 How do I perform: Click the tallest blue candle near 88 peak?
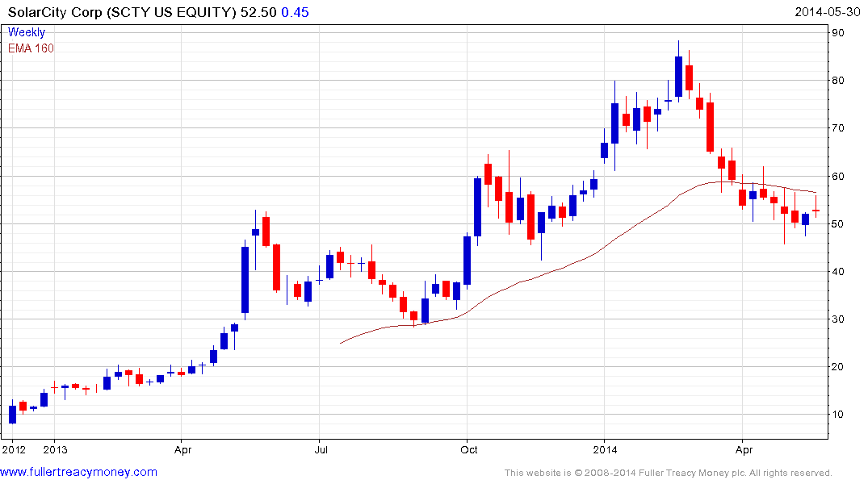click(679, 77)
